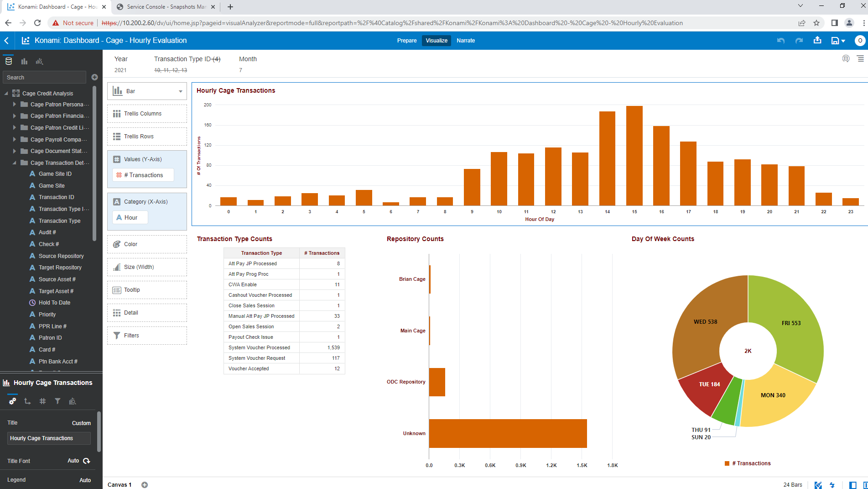Click the # Transactions legend orange swatch
868x489 pixels.
pyautogui.click(x=727, y=463)
